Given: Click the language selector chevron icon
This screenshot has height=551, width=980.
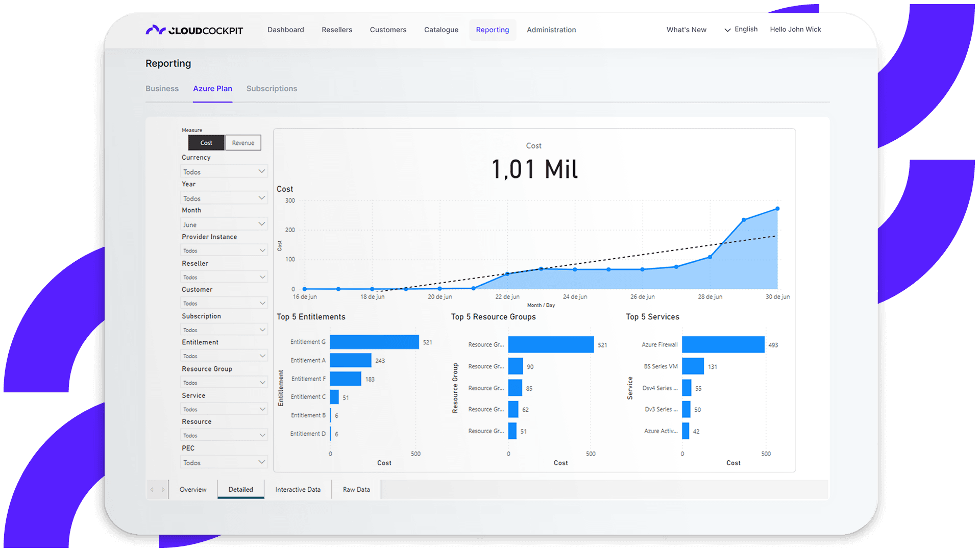Looking at the screenshot, I should click(x=727, y=30).
